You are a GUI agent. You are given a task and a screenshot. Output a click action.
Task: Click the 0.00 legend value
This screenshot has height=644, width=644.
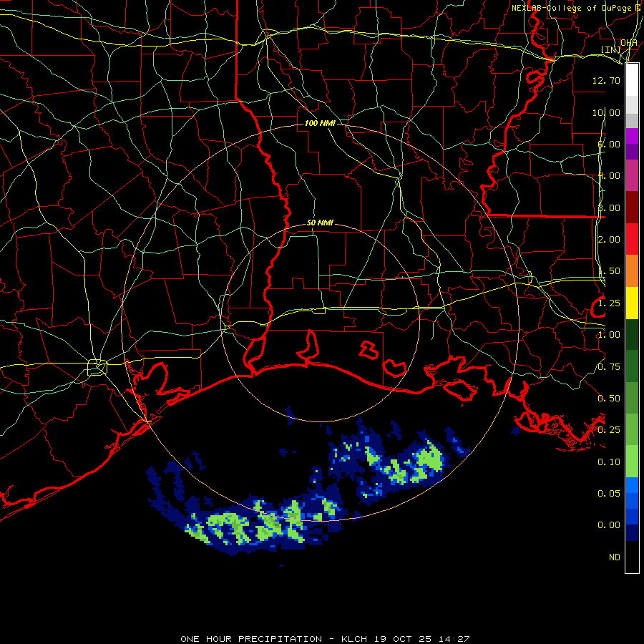point(609,525)
